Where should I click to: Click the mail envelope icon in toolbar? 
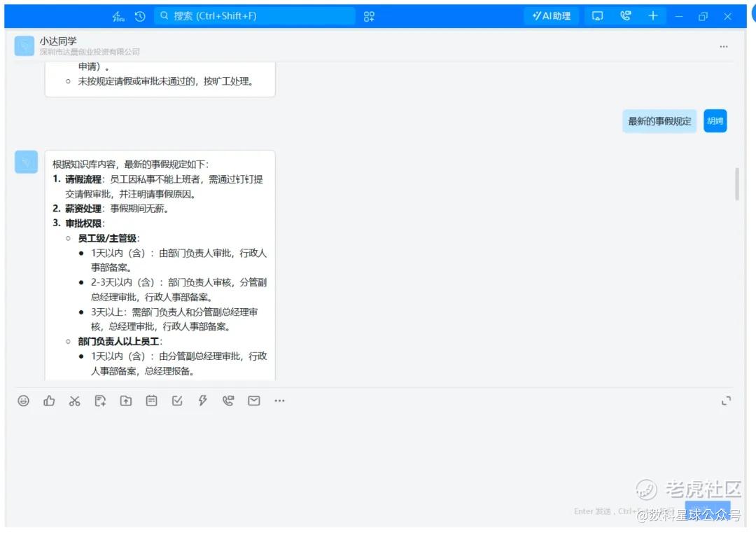coord(254,401)
